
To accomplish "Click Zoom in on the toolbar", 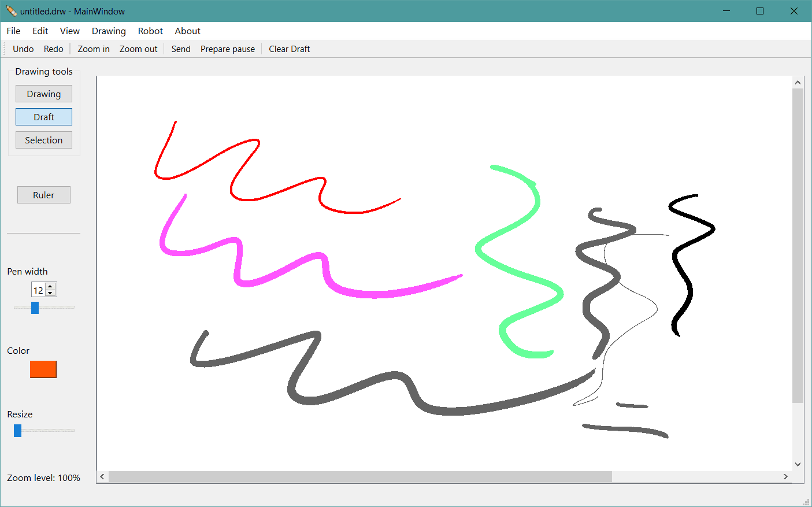I will click(x=94, y=49).
